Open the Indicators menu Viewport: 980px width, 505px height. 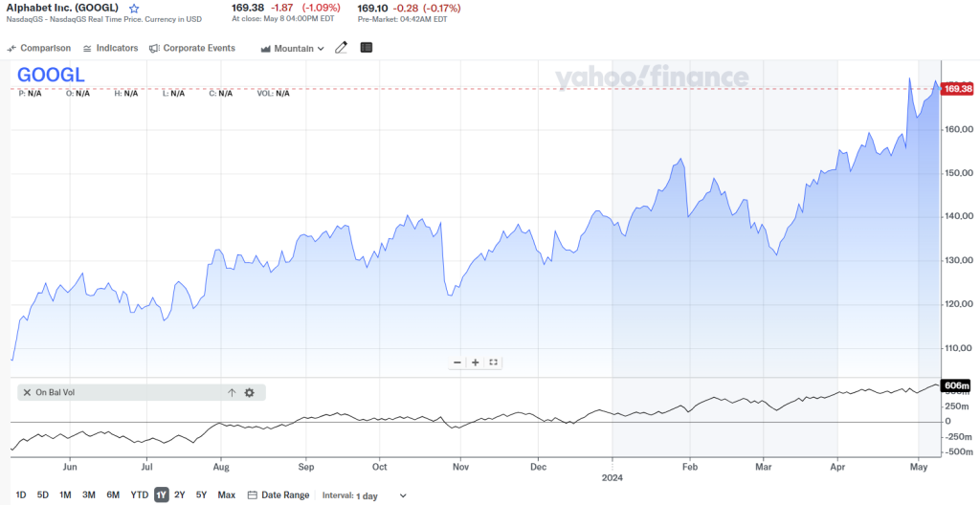(x=110, y=48)
